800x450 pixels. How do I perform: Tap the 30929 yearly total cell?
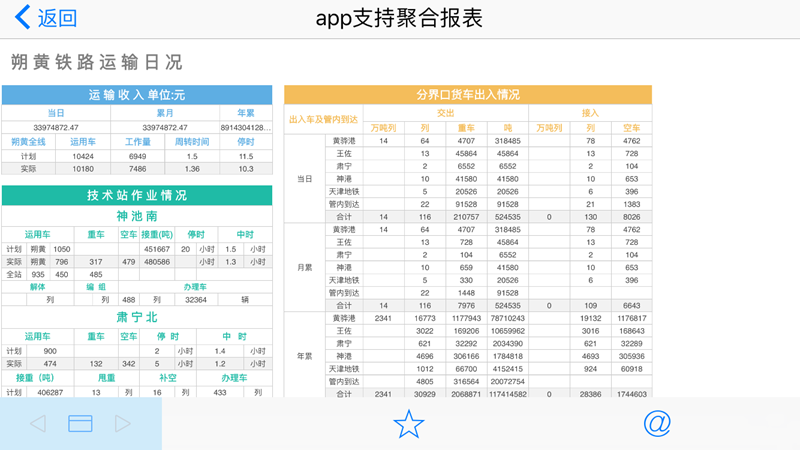click(x=424, y=394)
